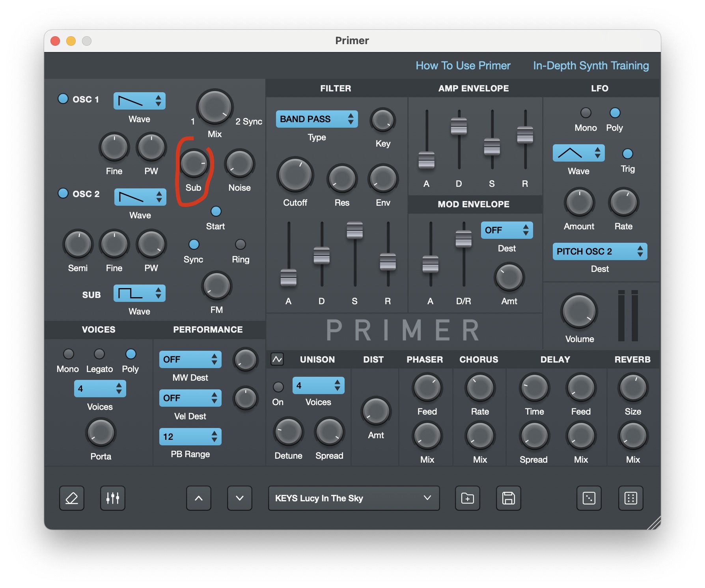The width and height of the screenshot is (705, 588).
Task: Click the eraser icon to initialize the patch
Action: [x=71, y=498]
